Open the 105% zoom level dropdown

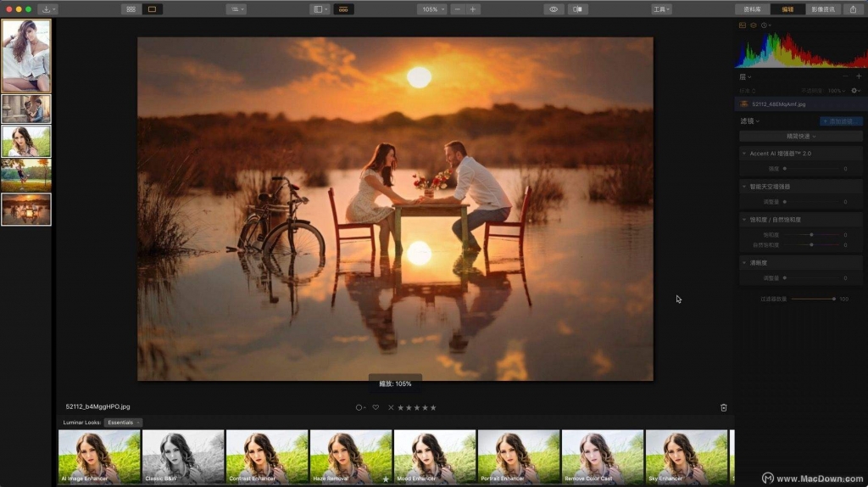click(431, 9)
